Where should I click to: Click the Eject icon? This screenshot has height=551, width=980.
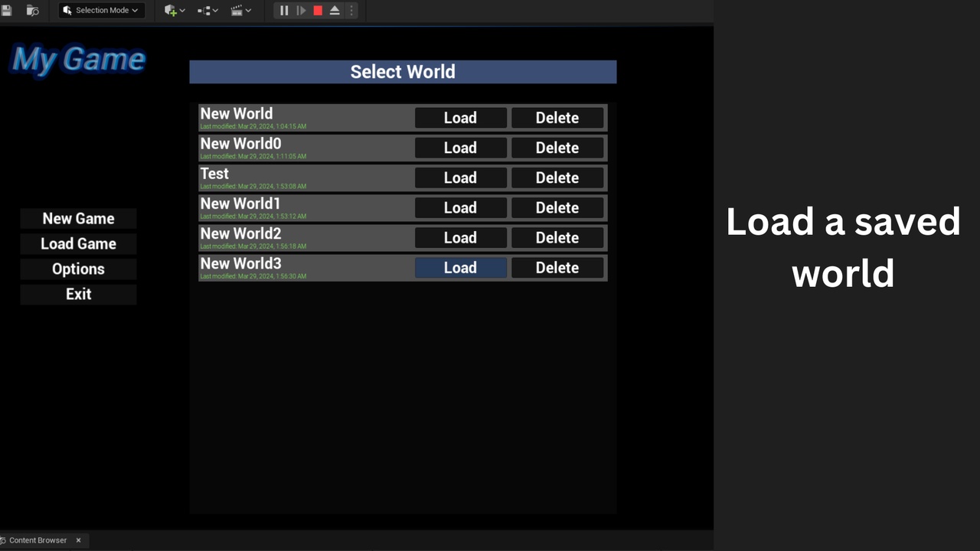pos(335,11)
